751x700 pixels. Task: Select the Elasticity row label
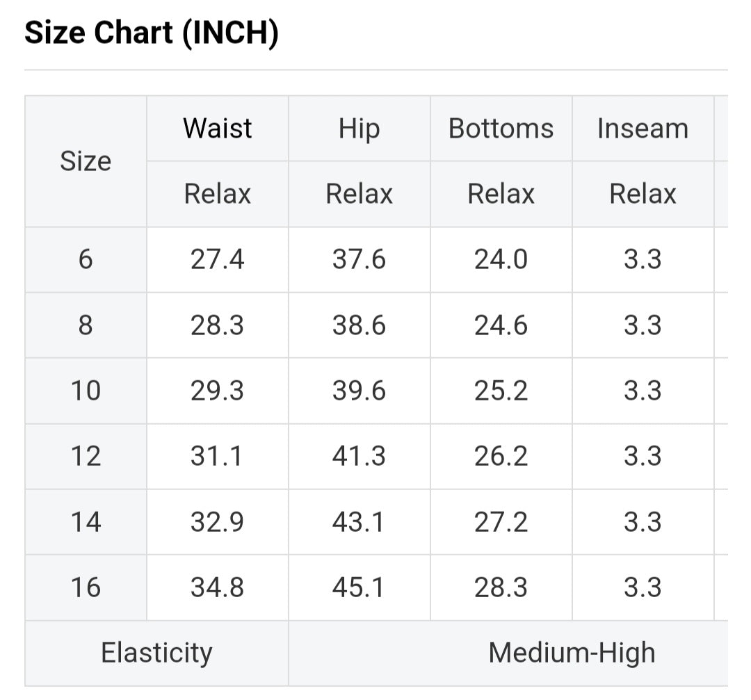tap(156, 653)
